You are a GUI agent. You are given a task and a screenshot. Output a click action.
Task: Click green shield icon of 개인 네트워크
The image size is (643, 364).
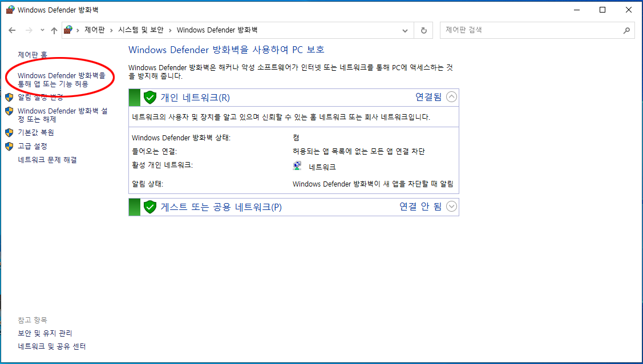(x=150, y=98)
